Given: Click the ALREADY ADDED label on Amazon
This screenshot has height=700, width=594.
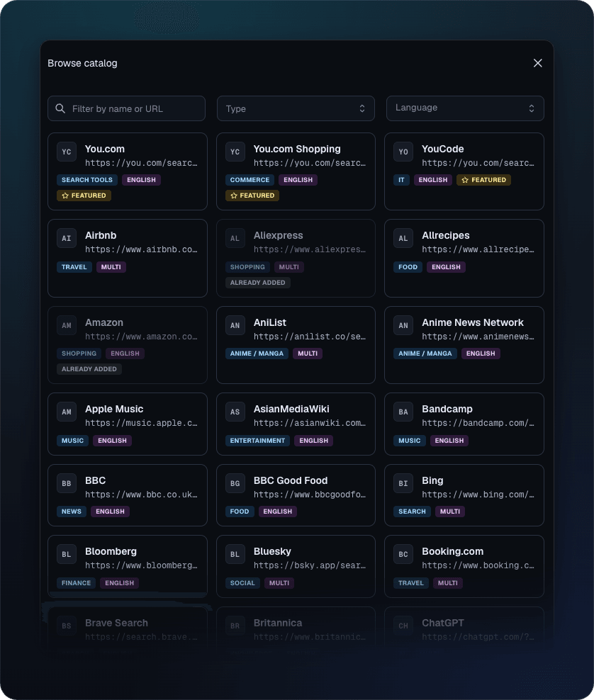Looking at the screenshot, I should click(89, 369).
